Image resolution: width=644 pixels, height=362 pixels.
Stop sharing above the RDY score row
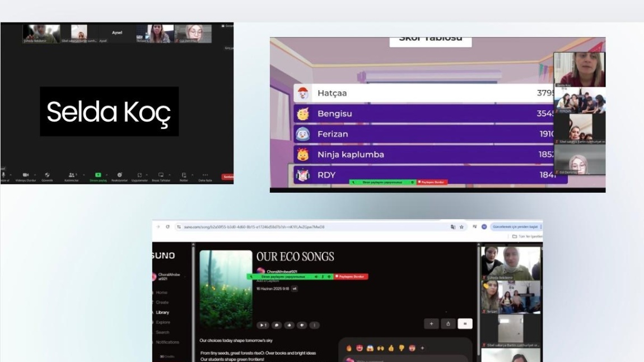tap(432, 182)
